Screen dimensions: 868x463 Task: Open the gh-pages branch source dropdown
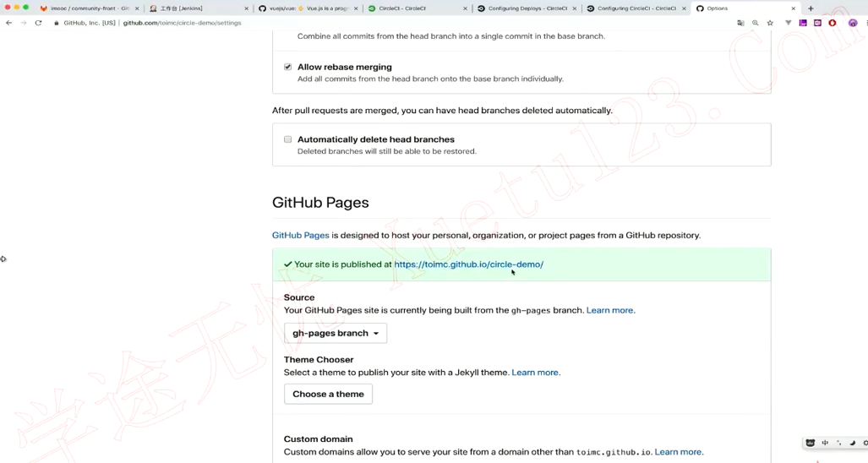(336, 333)
